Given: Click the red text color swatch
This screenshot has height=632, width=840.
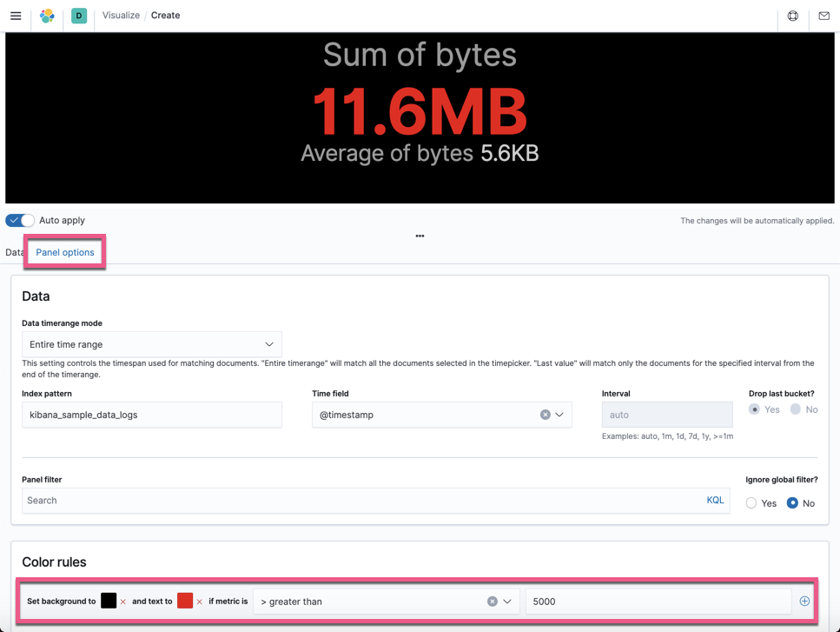Looking at the screenshot, I should tap(185, 600).
